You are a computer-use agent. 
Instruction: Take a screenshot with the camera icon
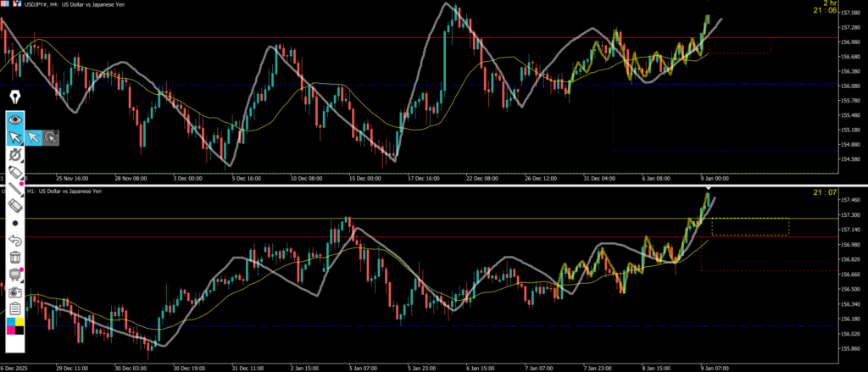pyautogui.click(x=15, y=291)
